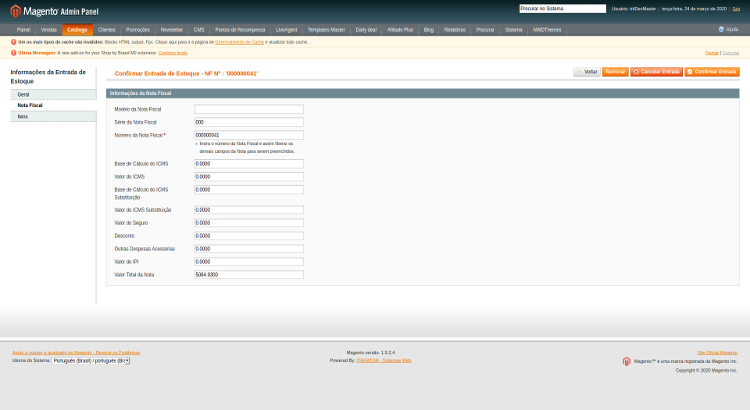
Task: Open the Relatórios menu
Action: tap(454, 30)
